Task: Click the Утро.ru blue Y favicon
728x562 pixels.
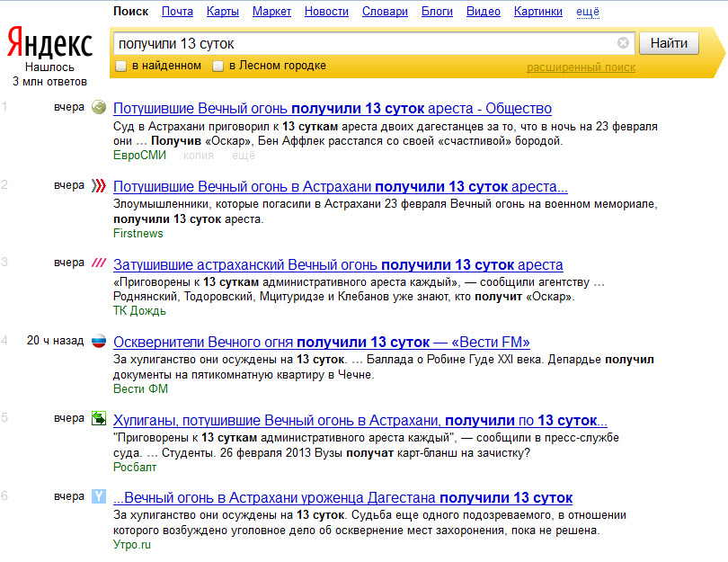Action: point(99,496)
